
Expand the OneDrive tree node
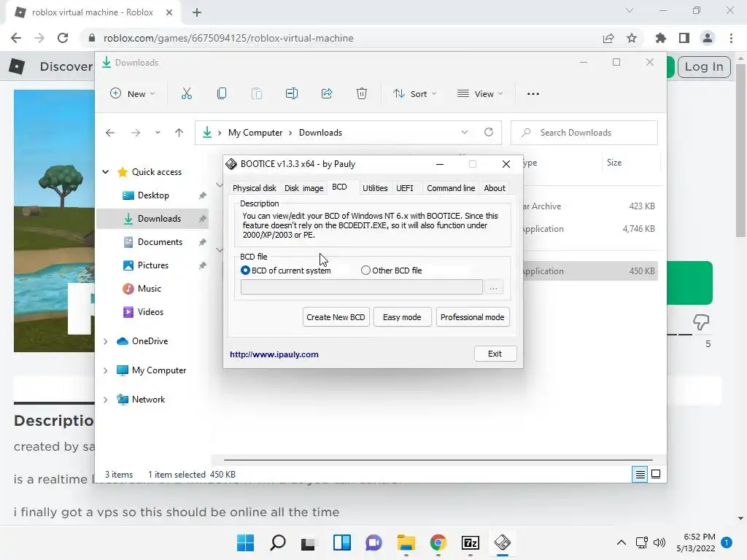coord(106,341)
